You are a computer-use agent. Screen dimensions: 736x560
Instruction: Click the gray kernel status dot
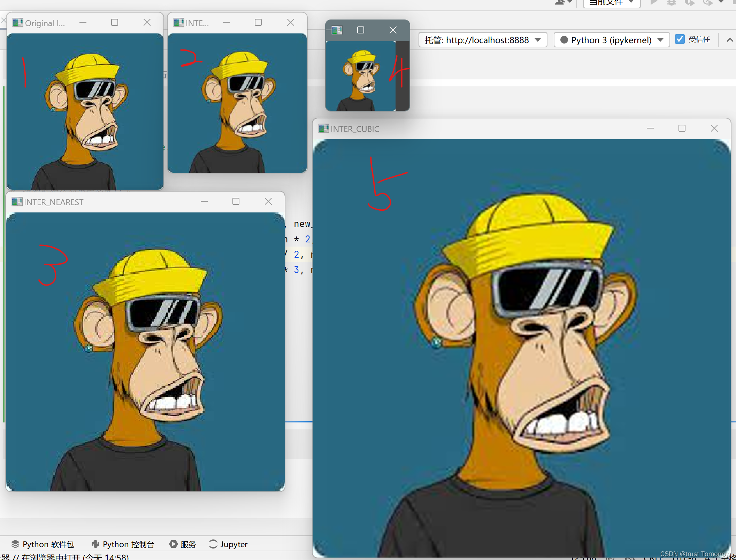tap(564, 40)
